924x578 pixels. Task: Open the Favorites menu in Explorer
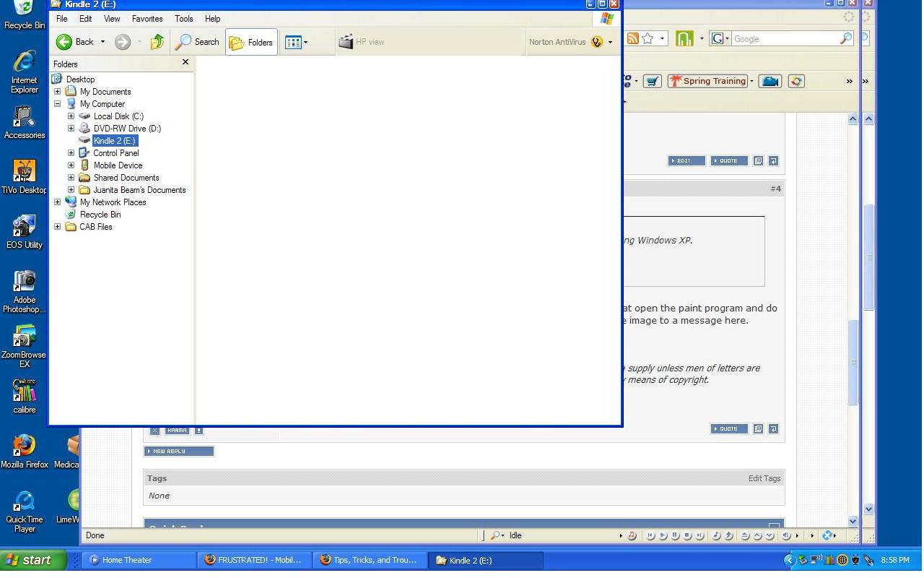[x=147, y=19]
